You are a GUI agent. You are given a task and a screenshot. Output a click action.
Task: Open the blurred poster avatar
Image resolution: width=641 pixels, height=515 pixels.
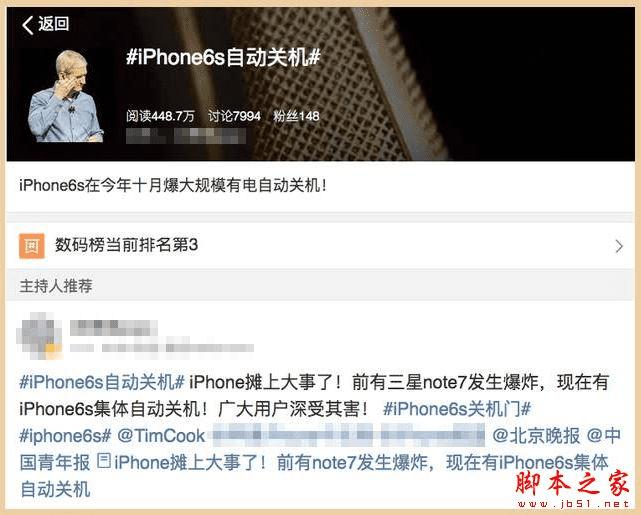point(39,336)
